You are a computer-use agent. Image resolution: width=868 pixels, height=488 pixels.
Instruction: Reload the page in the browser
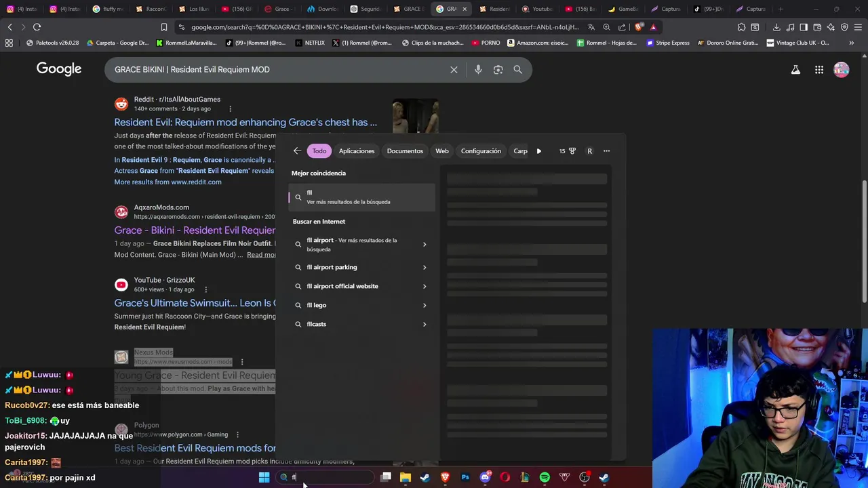point(37,27)
